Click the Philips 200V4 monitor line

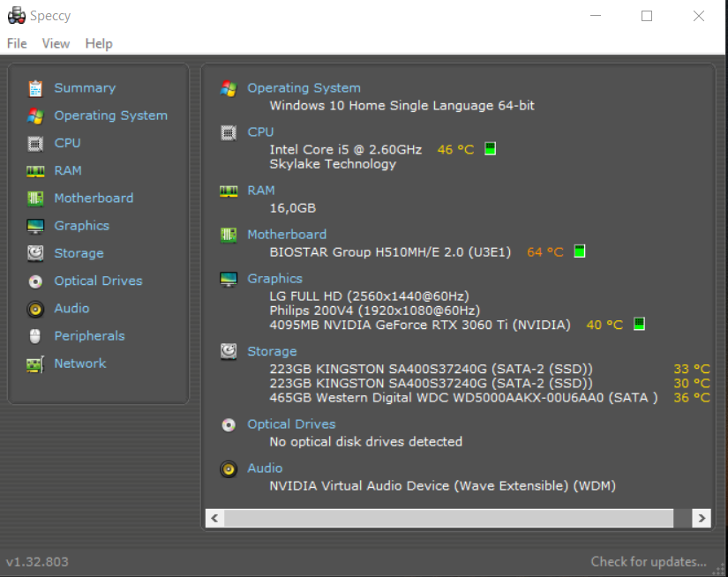click(375, 311)
